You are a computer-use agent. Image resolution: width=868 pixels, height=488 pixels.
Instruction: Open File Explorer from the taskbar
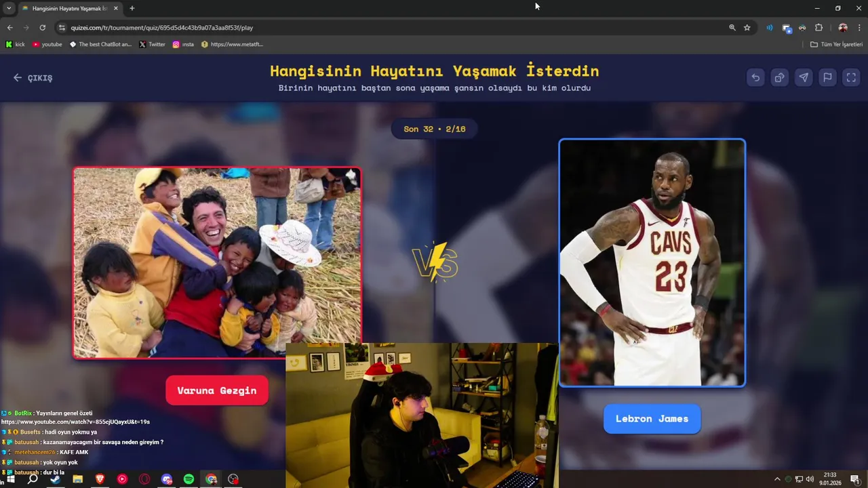[77, 479]
